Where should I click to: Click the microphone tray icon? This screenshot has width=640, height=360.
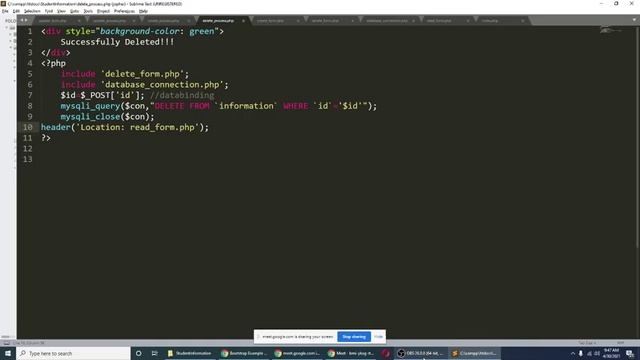[580, 353]
